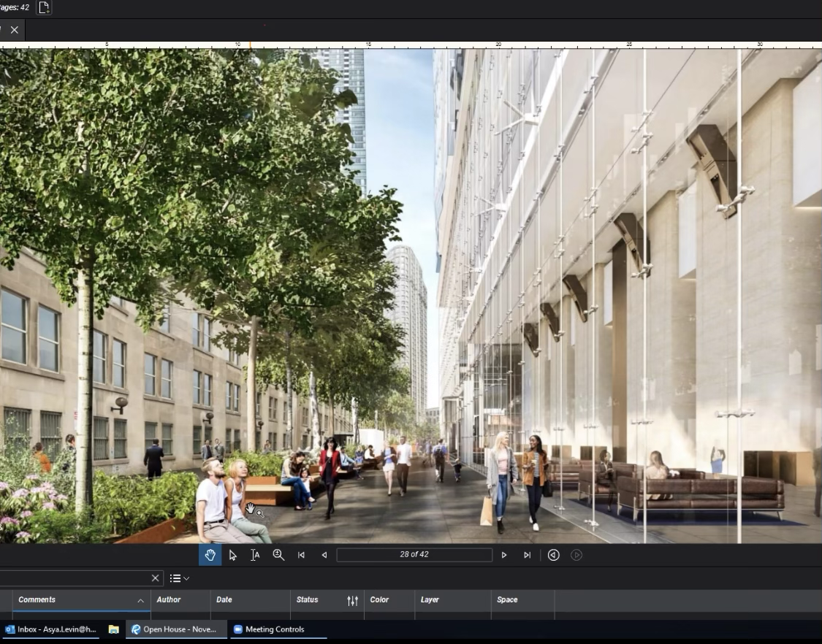
Task: Activate the Select arrow tool
Action: pos(232,555)
